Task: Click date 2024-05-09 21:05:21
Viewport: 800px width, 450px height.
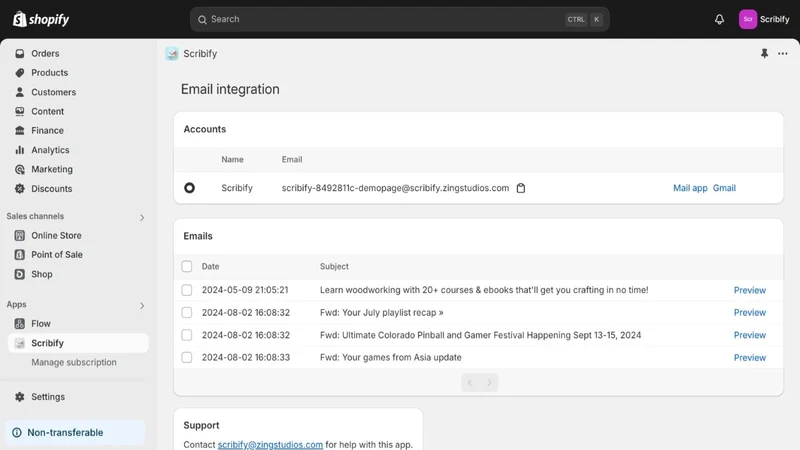Action: click(x=245, y=290)
